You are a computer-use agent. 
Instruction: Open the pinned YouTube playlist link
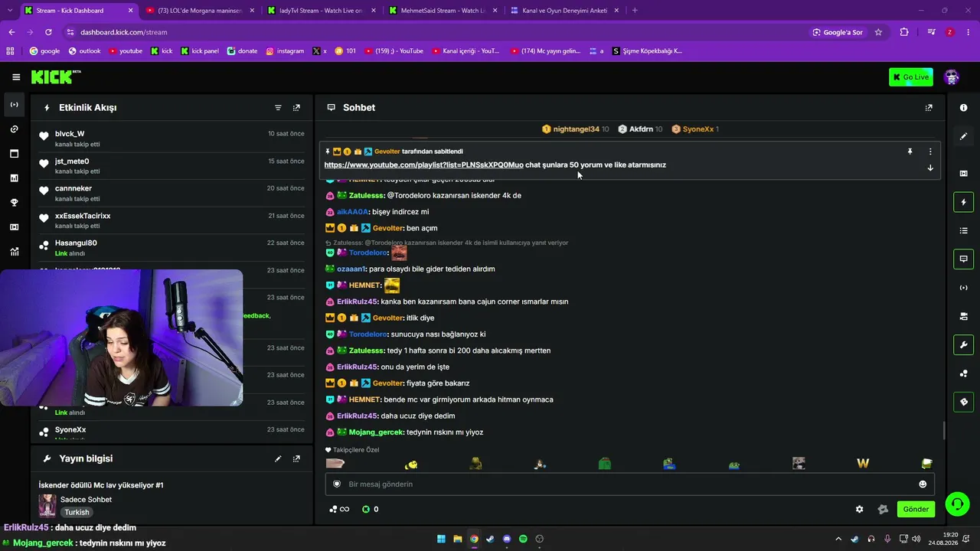(423, 165)
